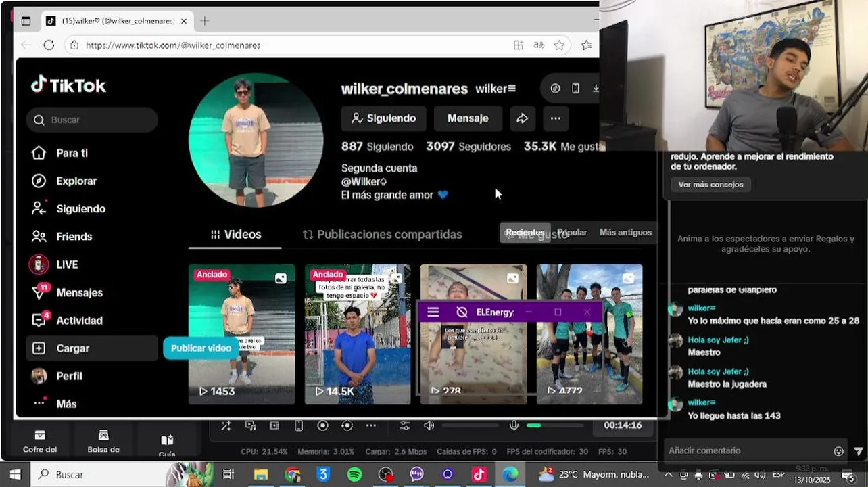Open pinned video with 1453 views

coord(241,334)
